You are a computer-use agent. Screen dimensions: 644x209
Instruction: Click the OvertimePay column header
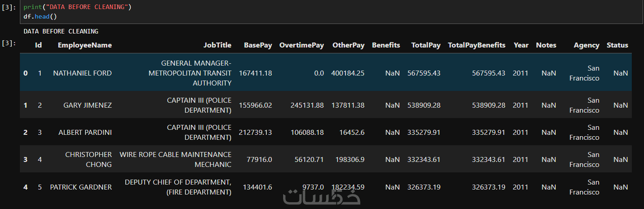(302, 45)
